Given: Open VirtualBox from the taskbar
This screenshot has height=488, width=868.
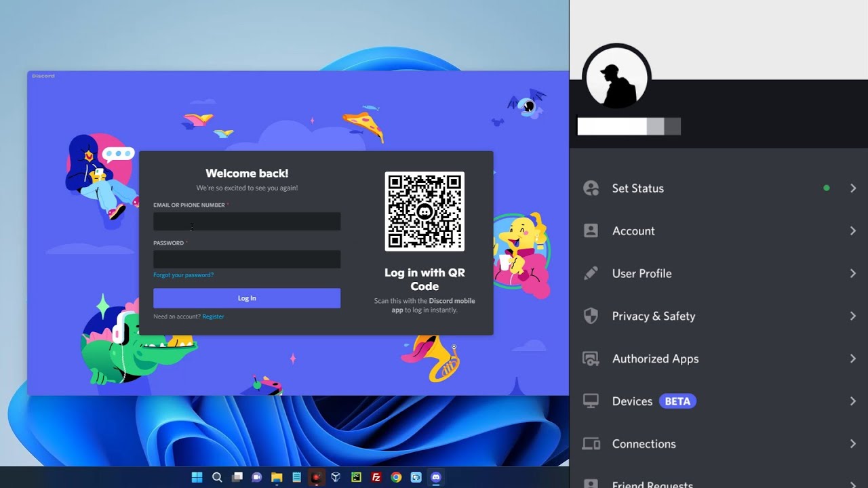Looking at the screenshot, I should pos(336,477).
